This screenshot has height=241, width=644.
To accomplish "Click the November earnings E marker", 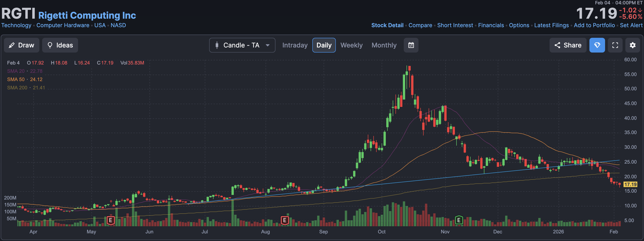I will coord(459,220).
